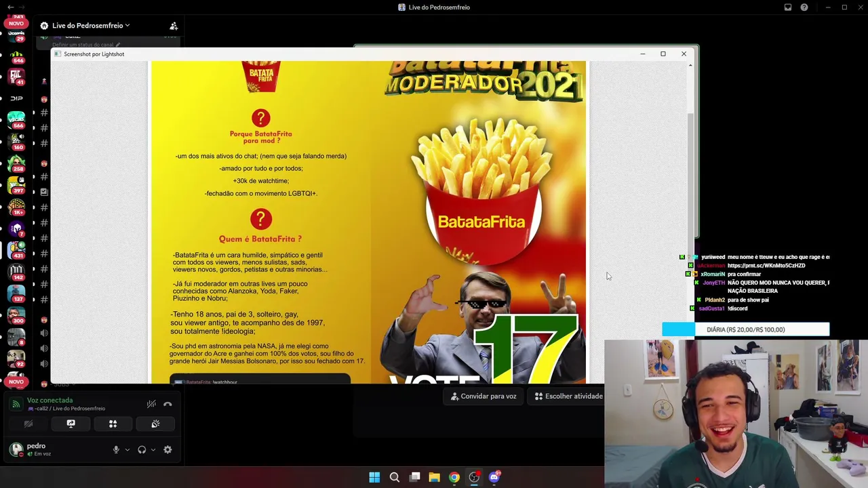This screenshot has height=488, width=868.
Task: Disconnect from the voice call
Action: tap(167, 404)
